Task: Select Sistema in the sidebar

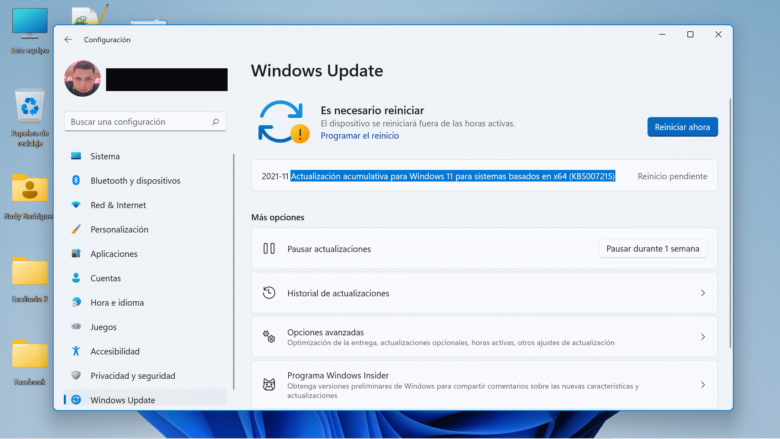Action: [x=104, y=157]
